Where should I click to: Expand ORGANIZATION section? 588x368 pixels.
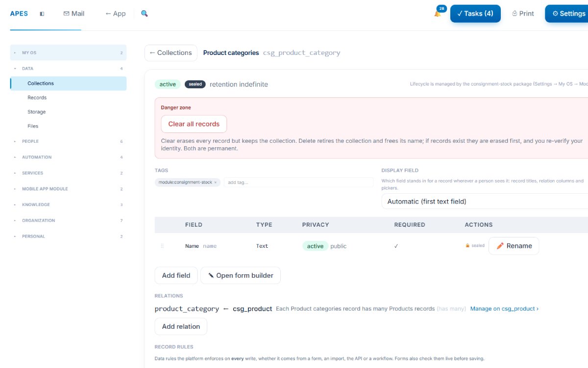[x=68, y=220]
